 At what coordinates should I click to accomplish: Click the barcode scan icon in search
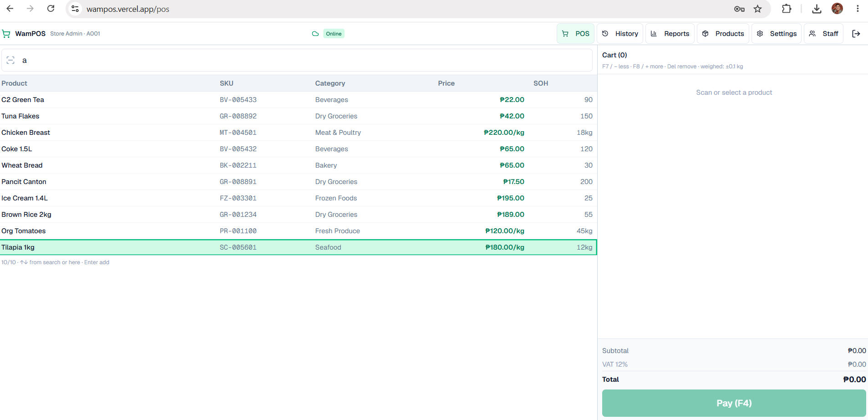click(10, 60)
